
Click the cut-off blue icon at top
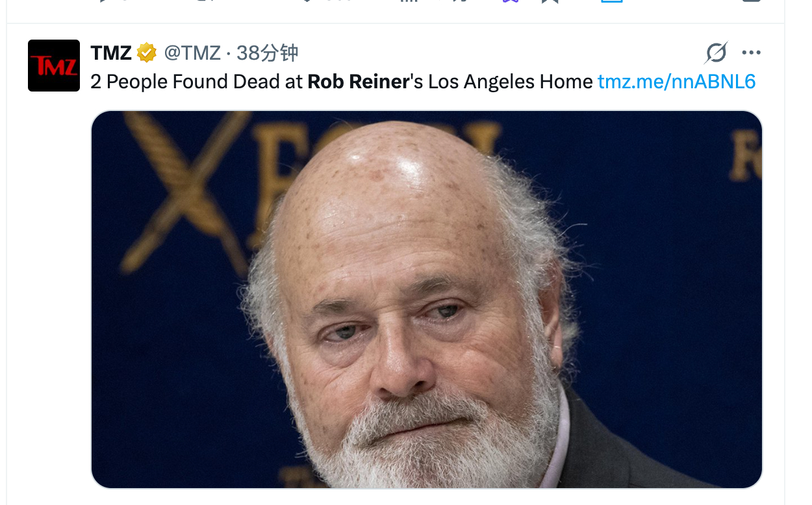coord(611,1)
